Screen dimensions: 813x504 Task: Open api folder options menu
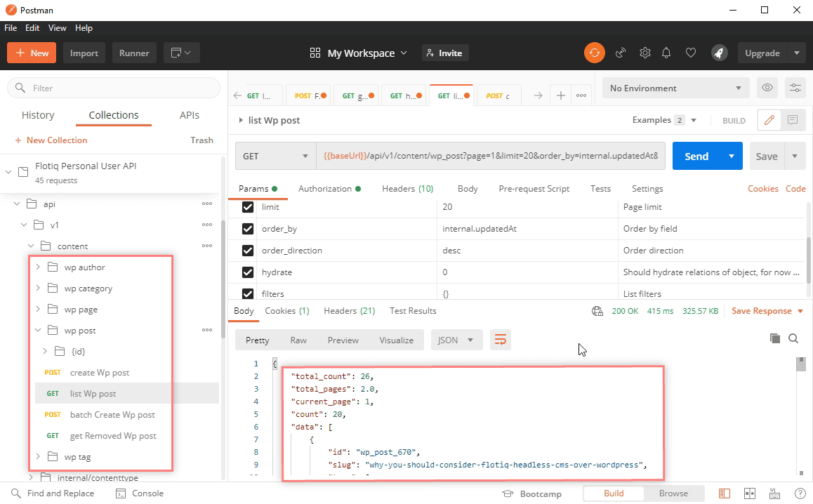pos(207,204)
